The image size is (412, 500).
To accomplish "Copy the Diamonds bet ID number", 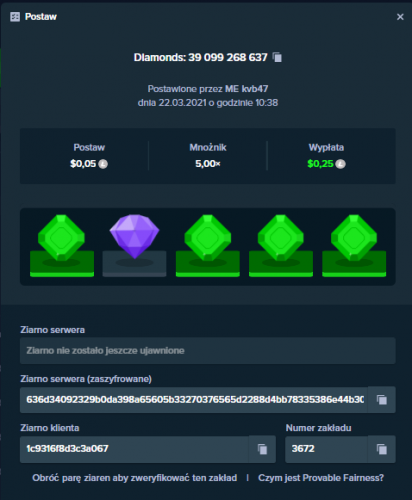I will (277, 57).
